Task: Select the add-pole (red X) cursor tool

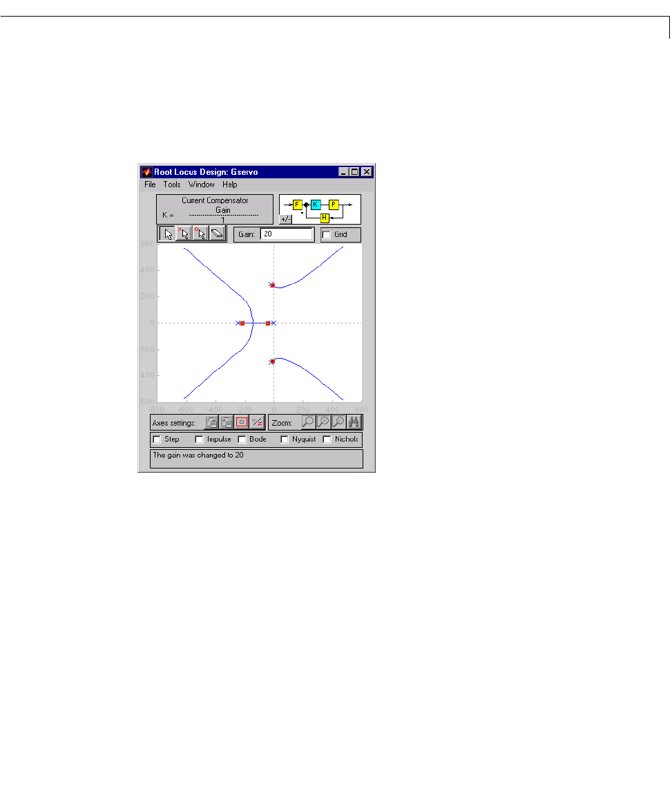Action: [x=184, y=234]
